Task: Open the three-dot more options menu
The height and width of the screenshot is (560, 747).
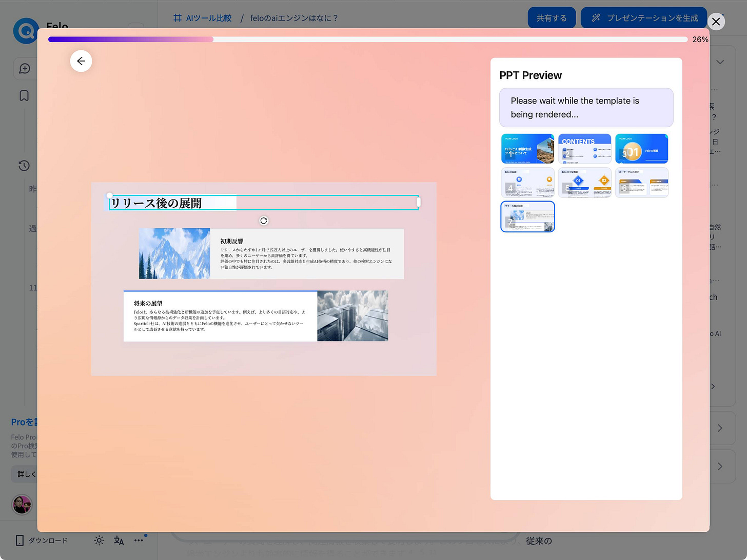Action: point(139,540)
